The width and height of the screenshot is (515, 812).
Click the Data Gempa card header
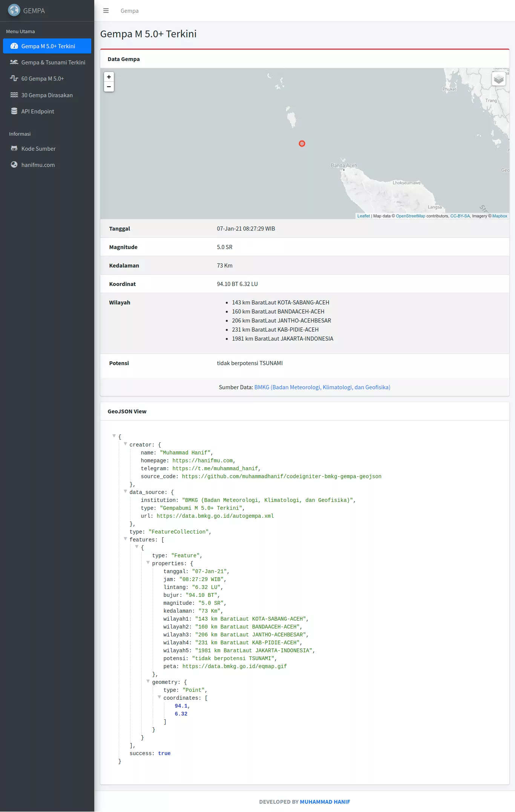305,59
